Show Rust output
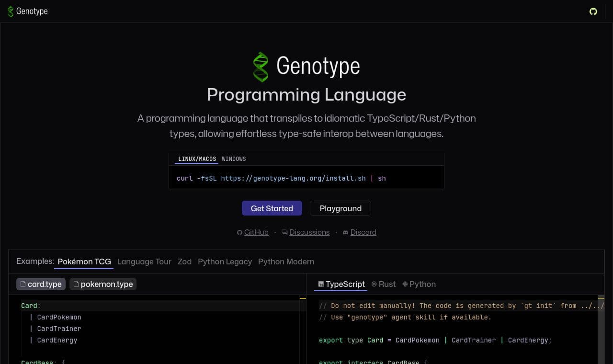This screenshot has width=613, height=364. [383, 284]
